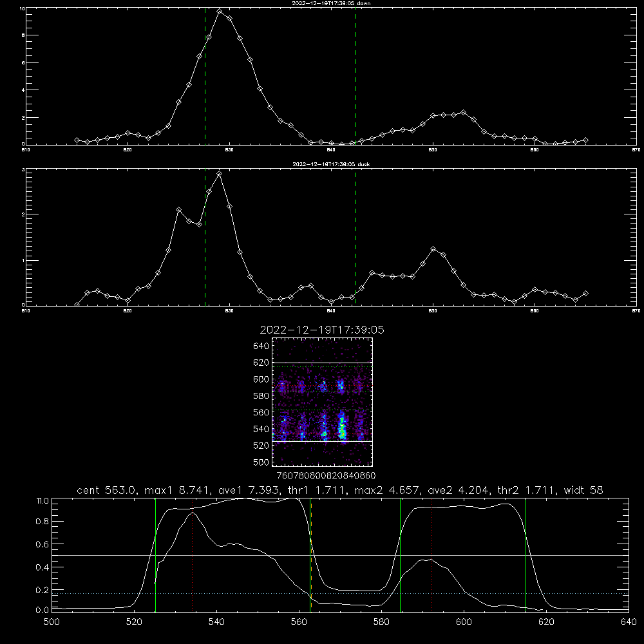Click the green vertical line near 585 in bottom plot

click(x=400, y=554)
